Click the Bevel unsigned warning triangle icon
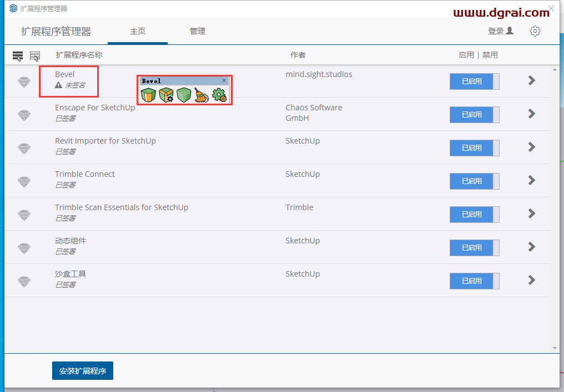This screenshot has width=564, height=392. (x=58, y=85)
